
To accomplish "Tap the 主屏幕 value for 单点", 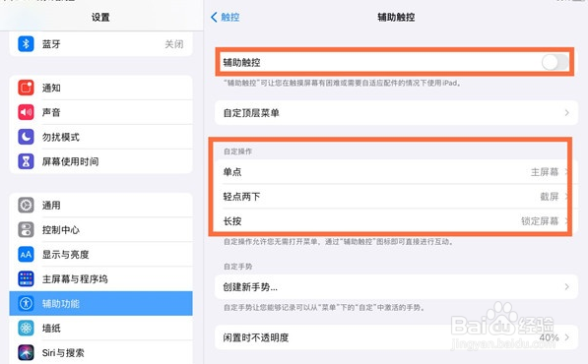I will point(545,172).
